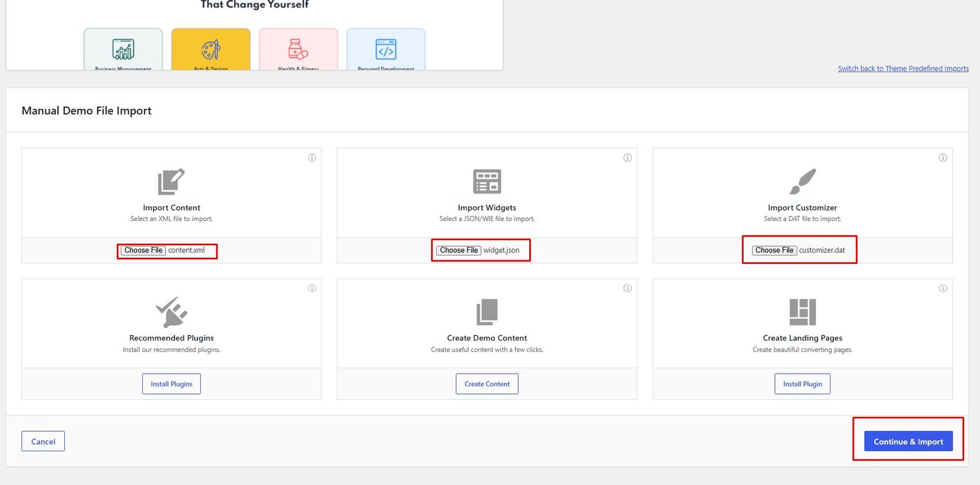Click the Recommended Plugins plug icon
Screen dimensions: 980x485
point(171,312)
